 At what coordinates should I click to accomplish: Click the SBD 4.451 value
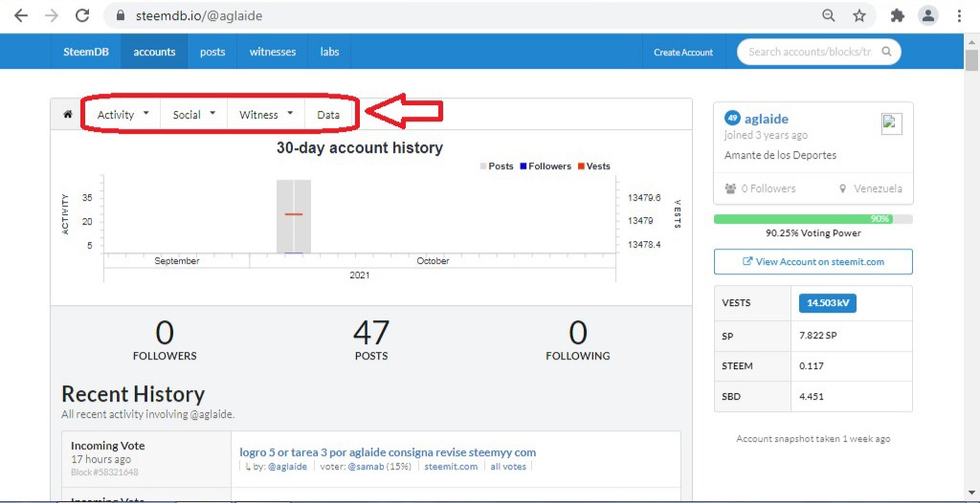812,396
